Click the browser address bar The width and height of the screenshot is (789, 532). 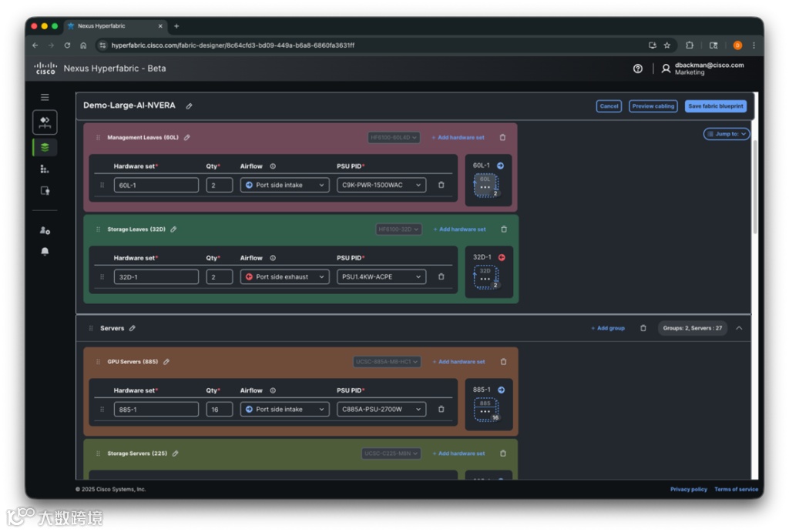372,45
